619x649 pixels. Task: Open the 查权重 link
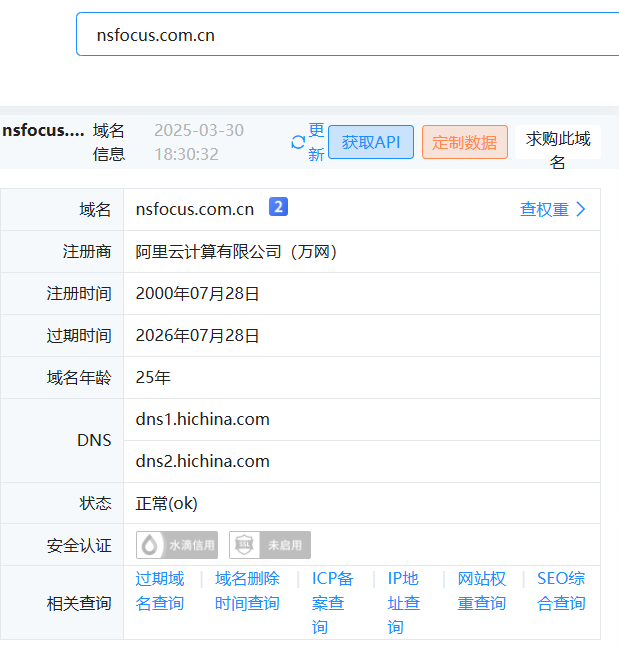pyautogui.click(x=545, y=209)
